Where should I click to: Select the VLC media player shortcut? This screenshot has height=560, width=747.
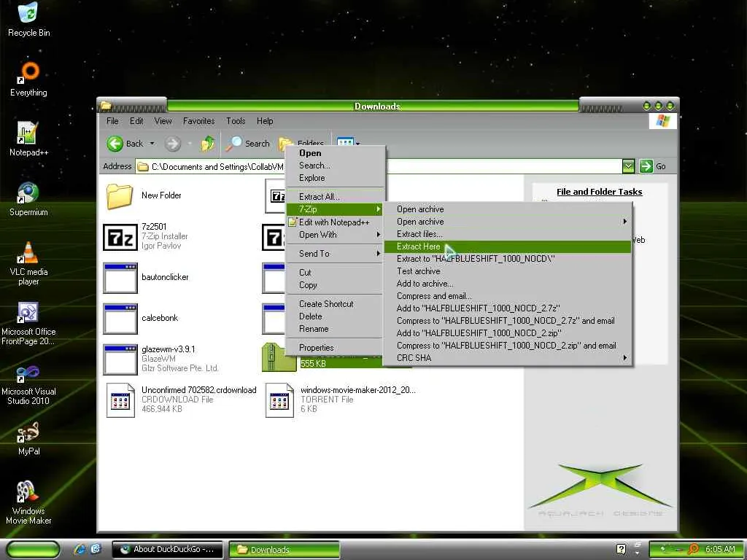[28, 263]
